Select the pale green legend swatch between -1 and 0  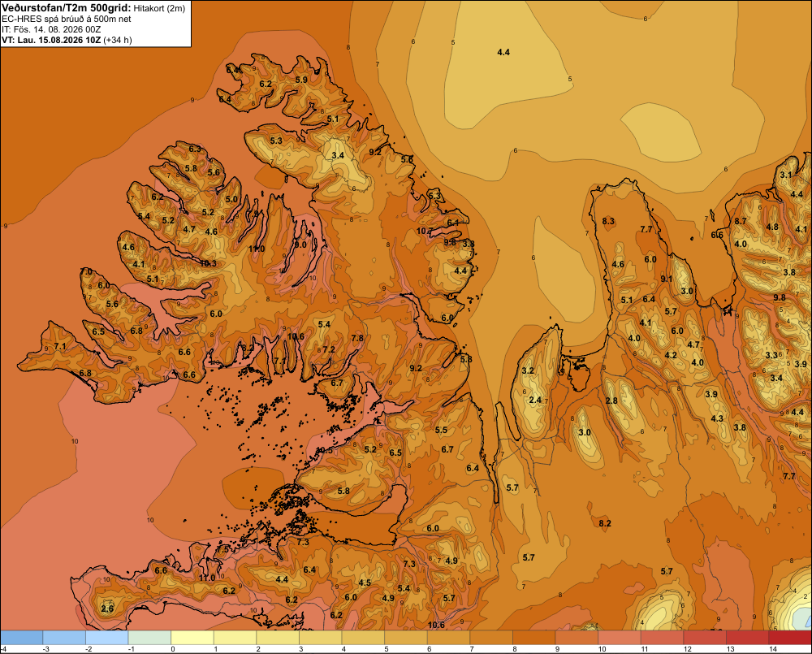point(149,638)
